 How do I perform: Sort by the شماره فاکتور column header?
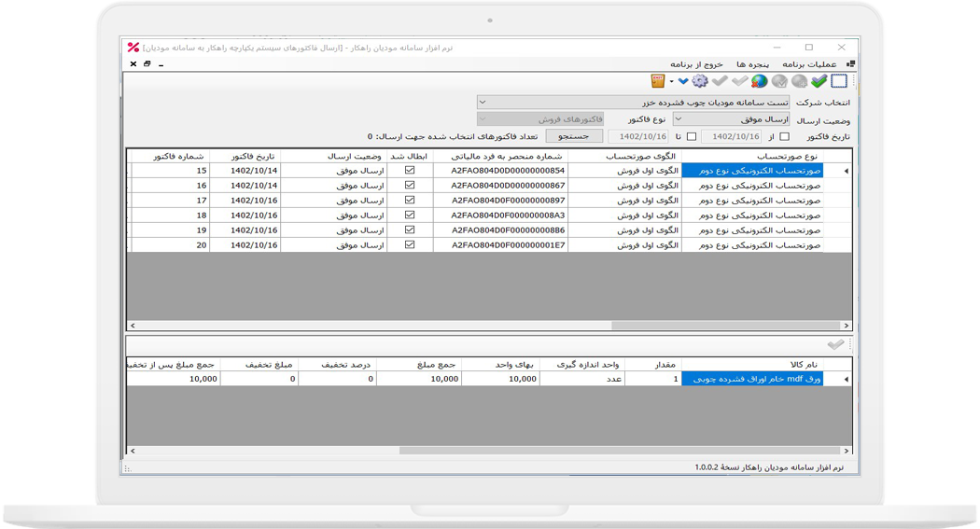[x=171, y=156]
